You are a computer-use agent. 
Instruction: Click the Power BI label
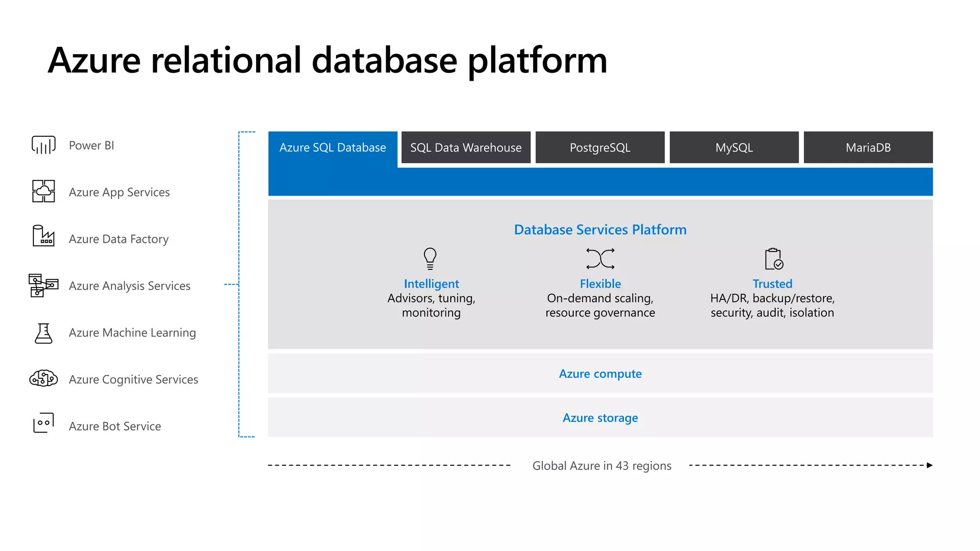tap(91, 145)
